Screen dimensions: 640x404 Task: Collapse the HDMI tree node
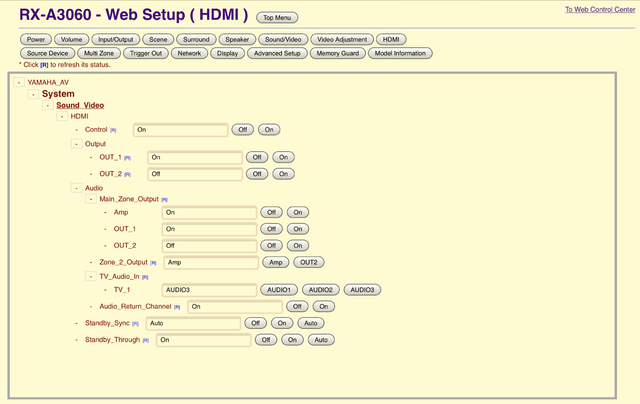(x=62, y=117)
